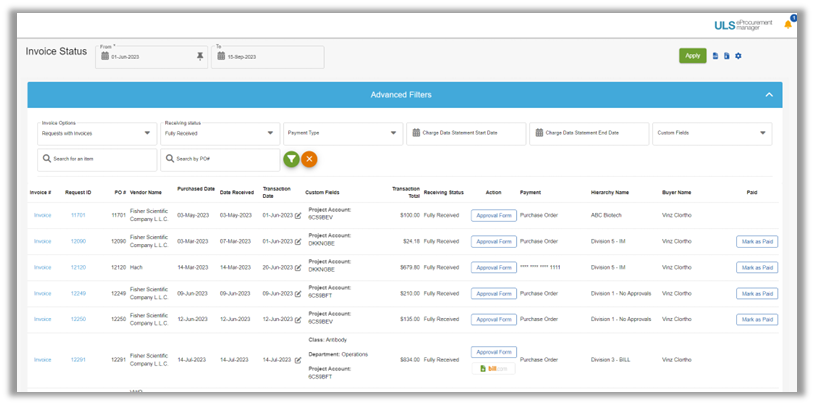This screenshot has width=814, height=405.
Task: Click the pin icon in From date field
Action: pos(200,57)
